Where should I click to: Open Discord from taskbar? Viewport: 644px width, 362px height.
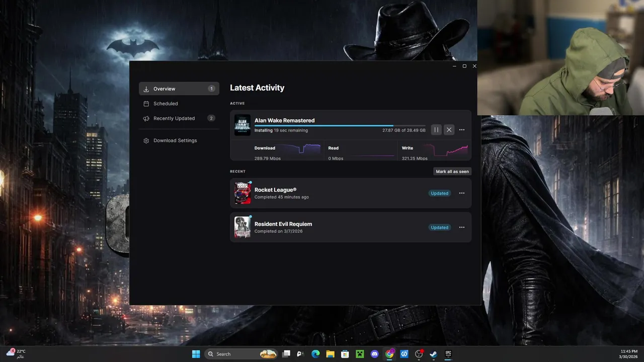click(x=374, y=354)
